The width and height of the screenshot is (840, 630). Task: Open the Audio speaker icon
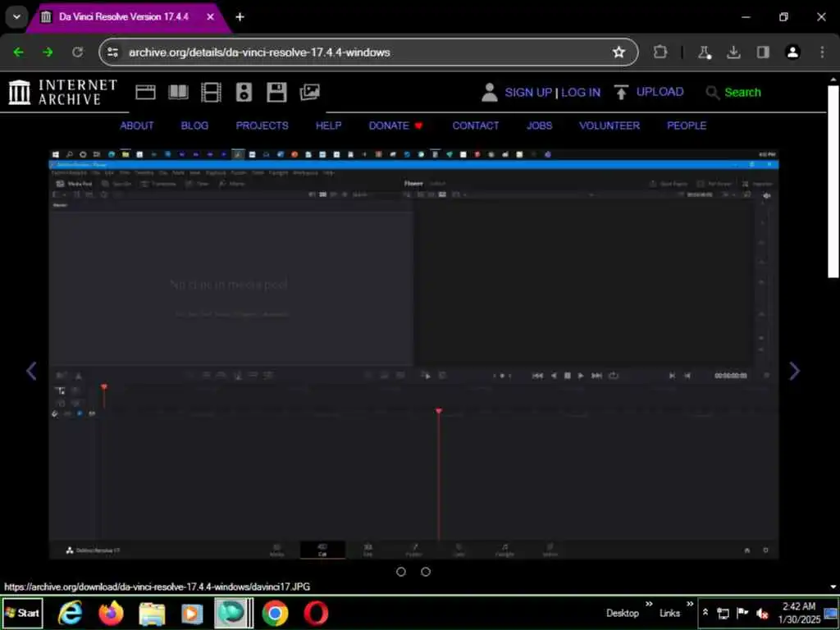(244, 92)
